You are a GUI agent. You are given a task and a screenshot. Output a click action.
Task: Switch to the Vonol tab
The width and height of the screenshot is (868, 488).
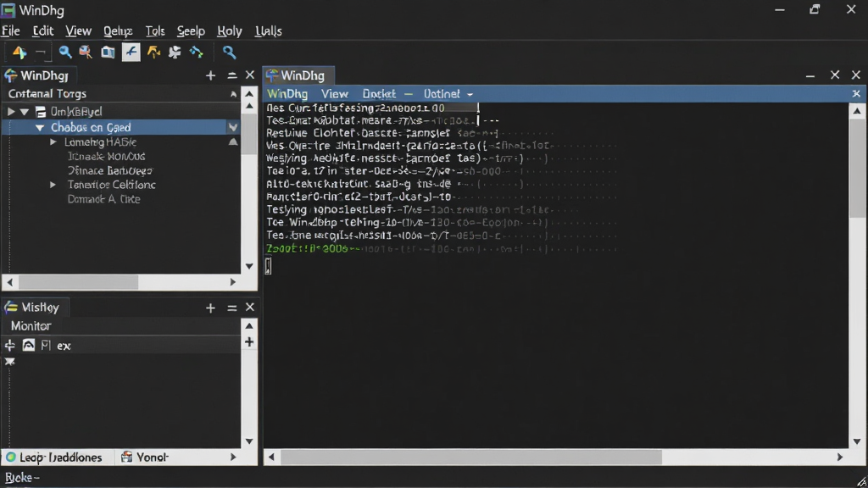(145, 457)
